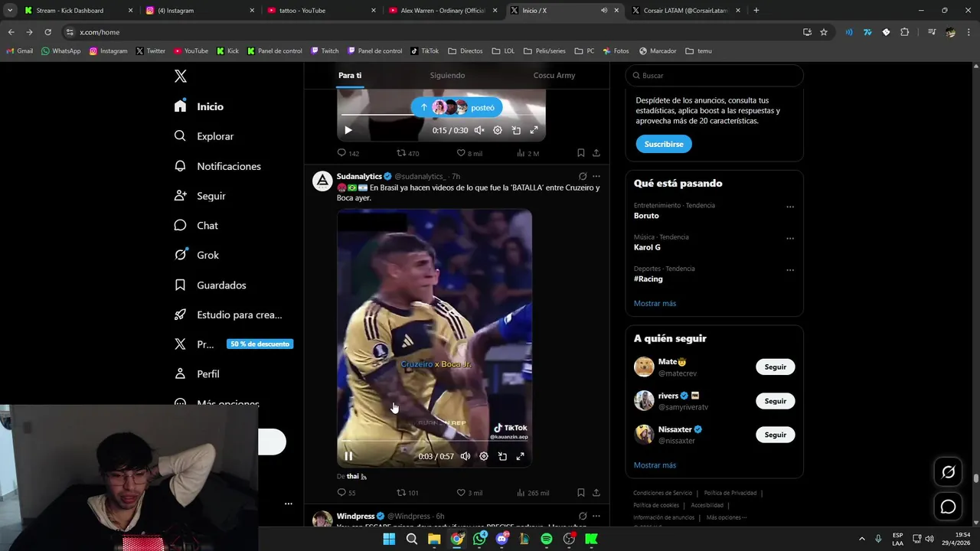The width and height of the screenshot is (980, 551).
Task: Open Seguir in the sidebar
Action: click(x=200, y=196)
